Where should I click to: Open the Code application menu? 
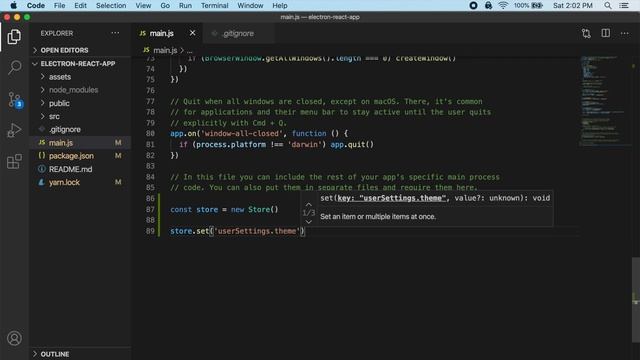point(36,5)
